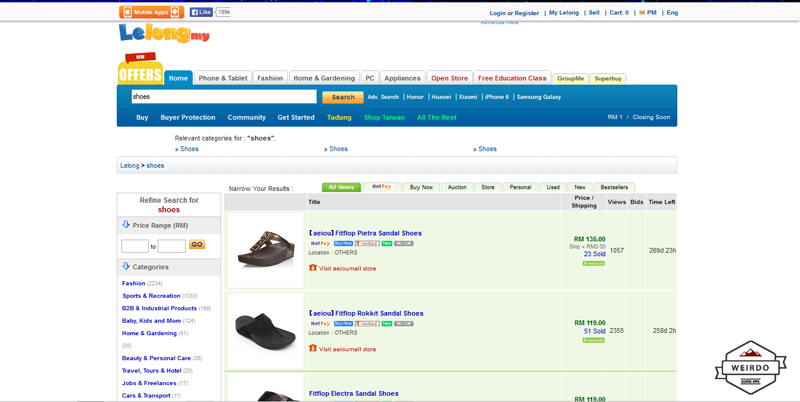The width and height of the screenshot is (800, 402).
Task: Click the GO price filter button
Action: 197,245
